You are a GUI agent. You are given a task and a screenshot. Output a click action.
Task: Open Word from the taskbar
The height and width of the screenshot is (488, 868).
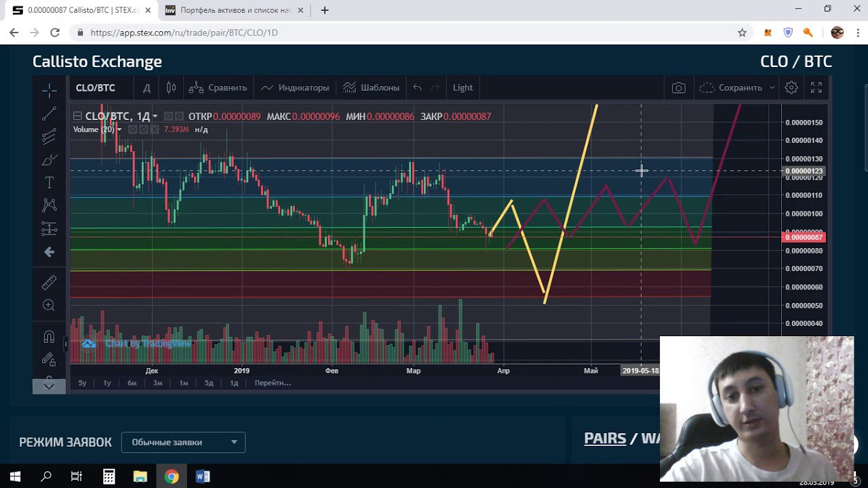(x=202, y=476)
